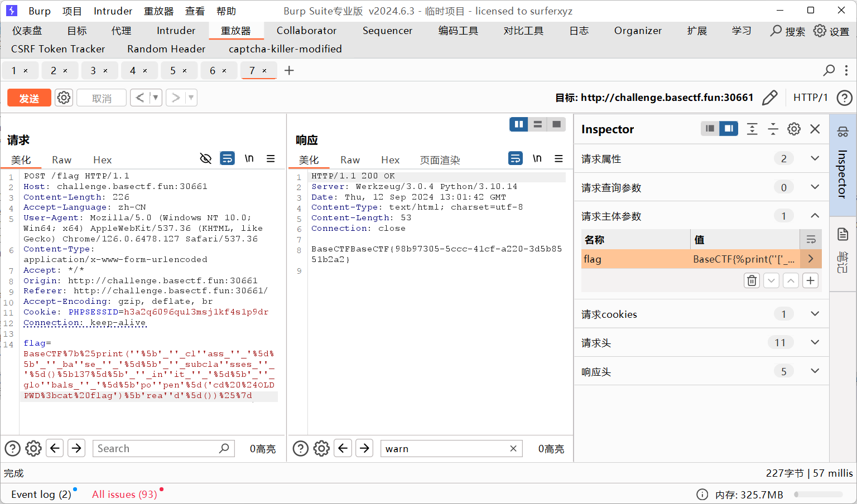Switch to the Collaborator tab
Image resolution: width=857 pixels, height=504 pixels.
pyautogui.click(x=306, y=31)
